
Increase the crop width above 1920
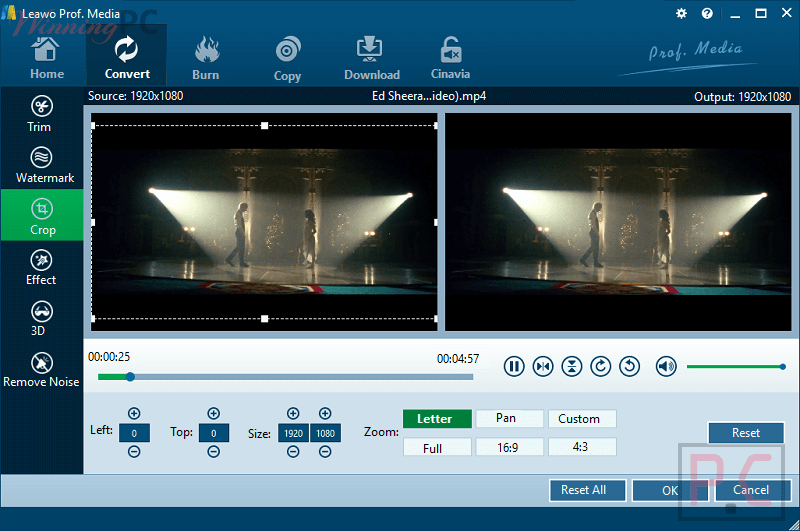point(293,413)
